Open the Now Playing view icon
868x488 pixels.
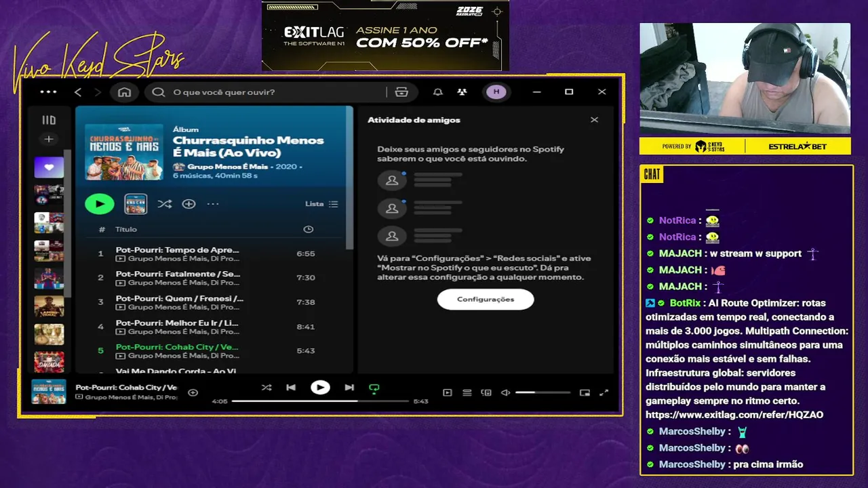447,392
